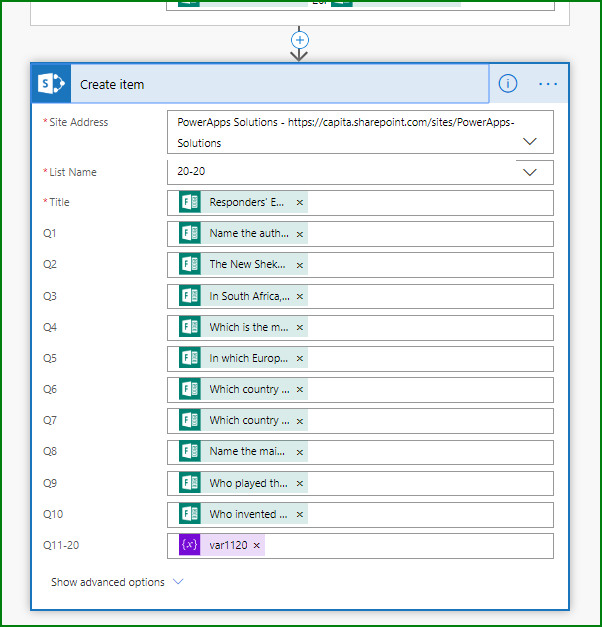
Task: Click the Forms icon in Q3 field
Action: (x=190, y=296)
